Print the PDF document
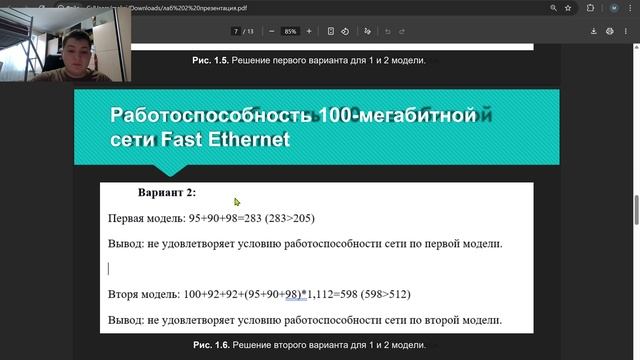Image resolution: width=640 pixels, height=360 pixels. [x=609, y=31]
